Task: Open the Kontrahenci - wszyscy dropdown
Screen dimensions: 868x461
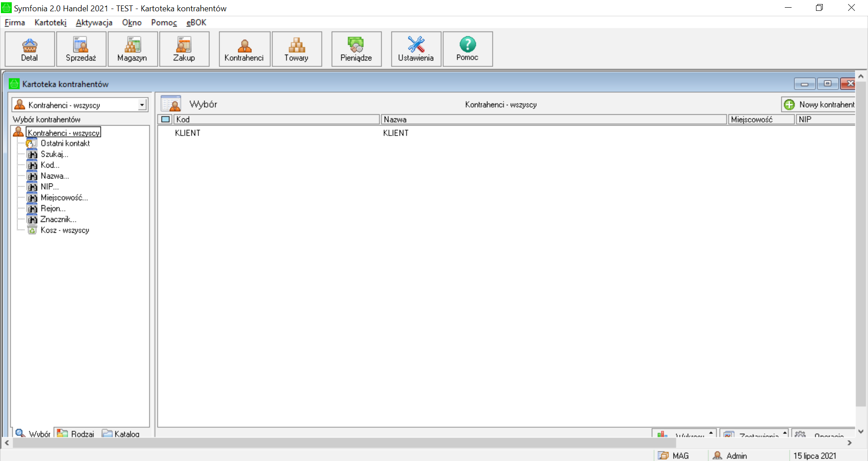Action: (142, 105)
